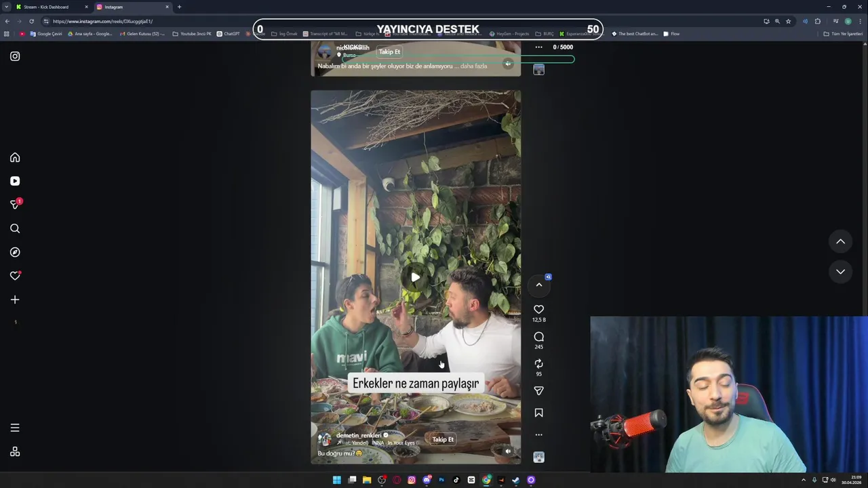Open the Flow bookmark
Screen dimensions: 868x488
click(x=671, y=34)
